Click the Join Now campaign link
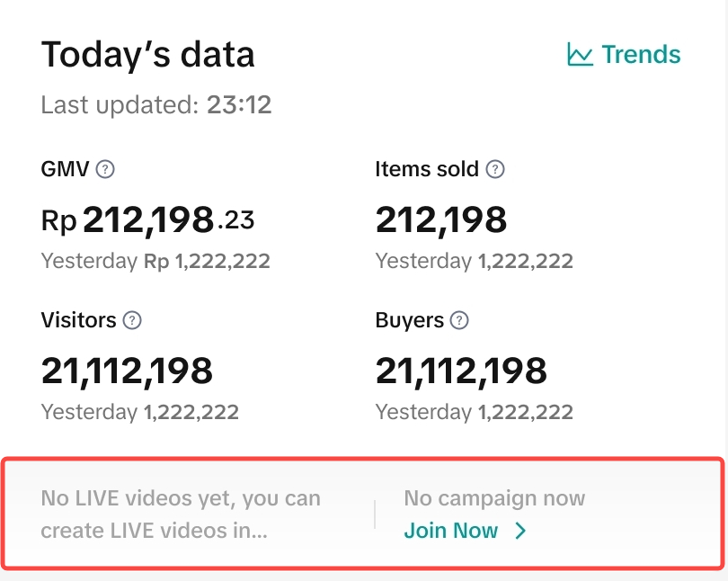 coord(451,531)
